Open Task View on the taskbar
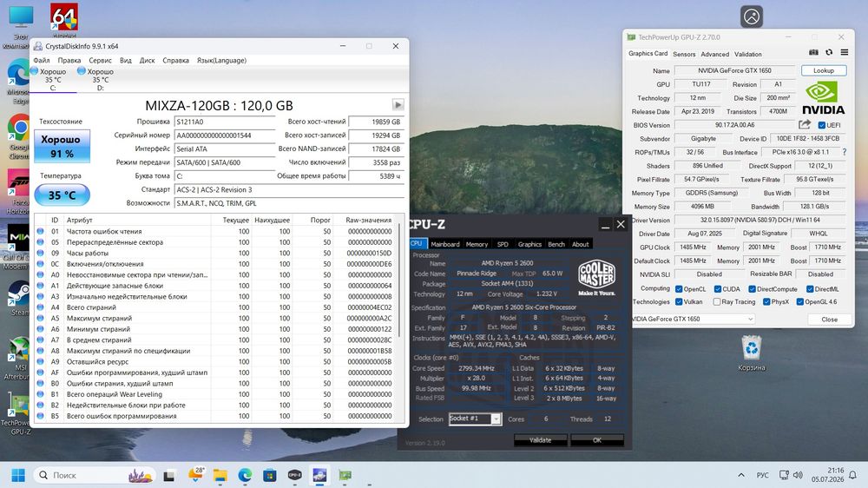Viewport: 868px width, 488px height. coord(169,475)
